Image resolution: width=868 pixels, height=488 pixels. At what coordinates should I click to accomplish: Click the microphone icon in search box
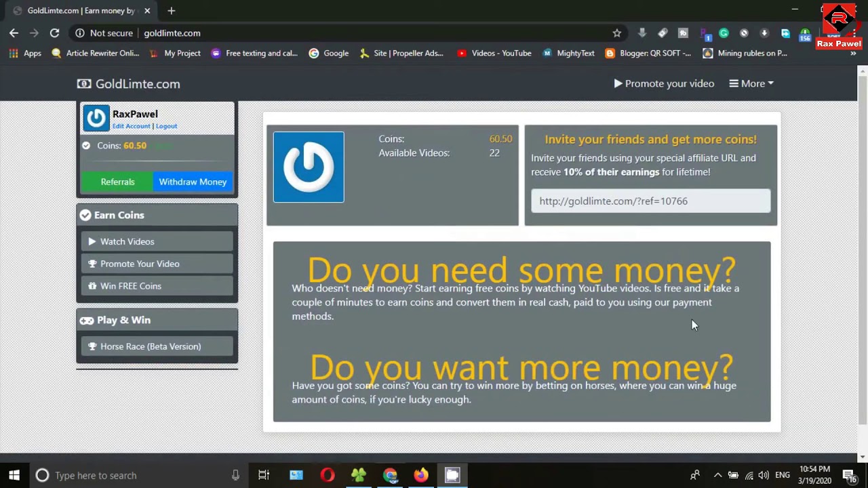[235, 475]
